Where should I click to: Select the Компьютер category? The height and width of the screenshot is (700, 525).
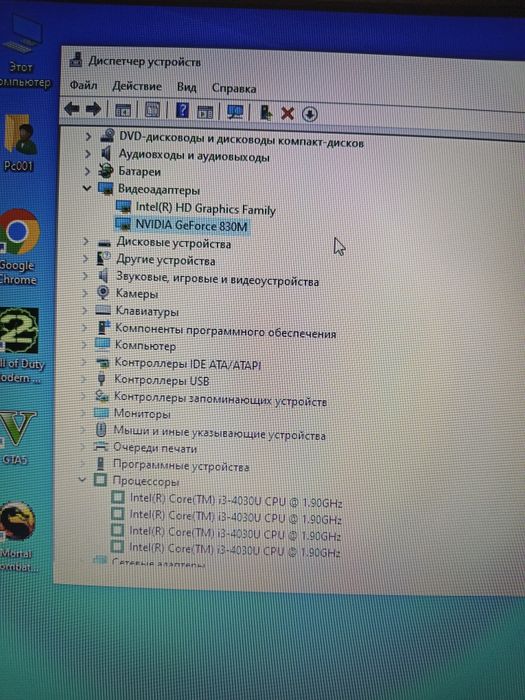145,346
